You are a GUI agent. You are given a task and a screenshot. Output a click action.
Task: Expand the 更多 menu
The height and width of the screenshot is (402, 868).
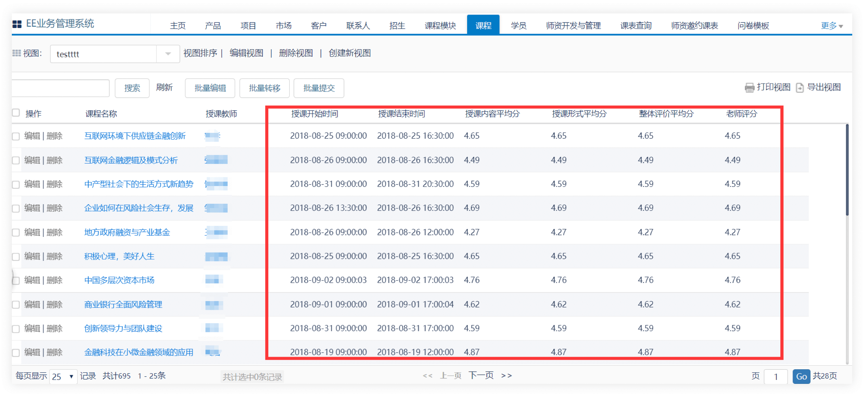[832, 26]
